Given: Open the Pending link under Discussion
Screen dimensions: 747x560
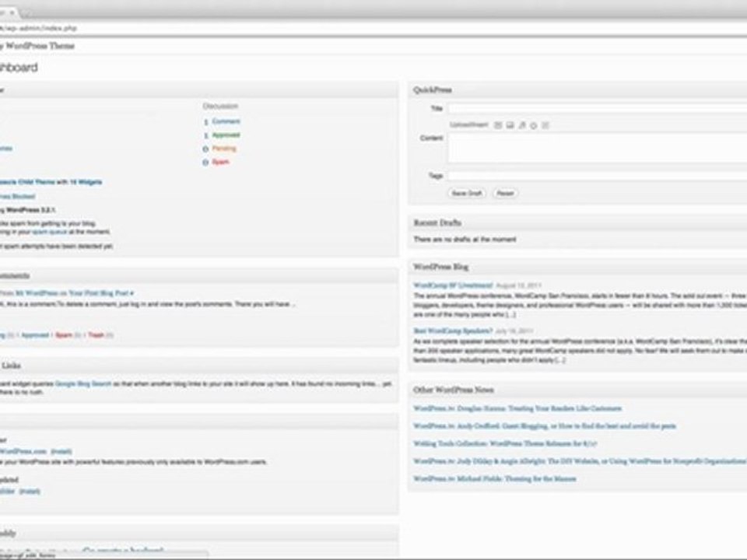Looking at the screenshot, I should [224, 149].
